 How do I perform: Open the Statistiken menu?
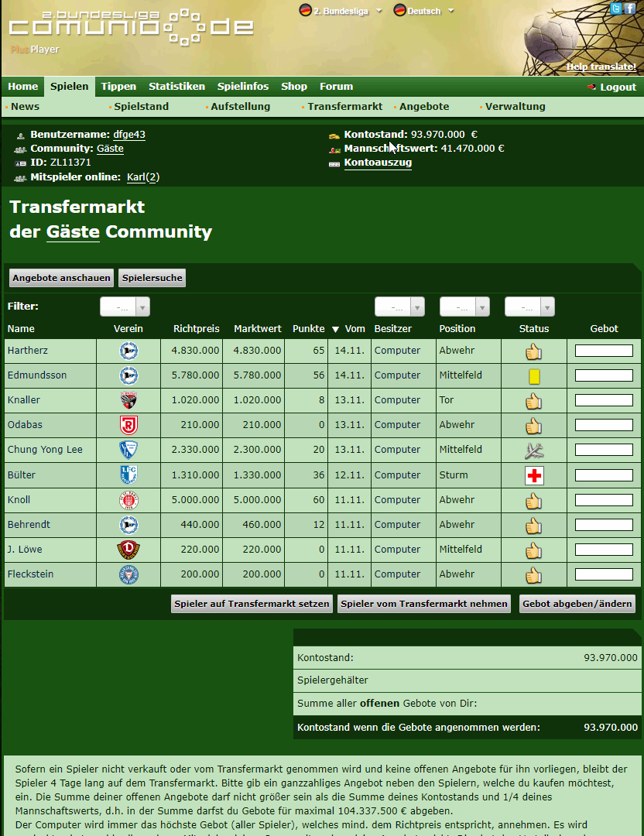(176, 87)
